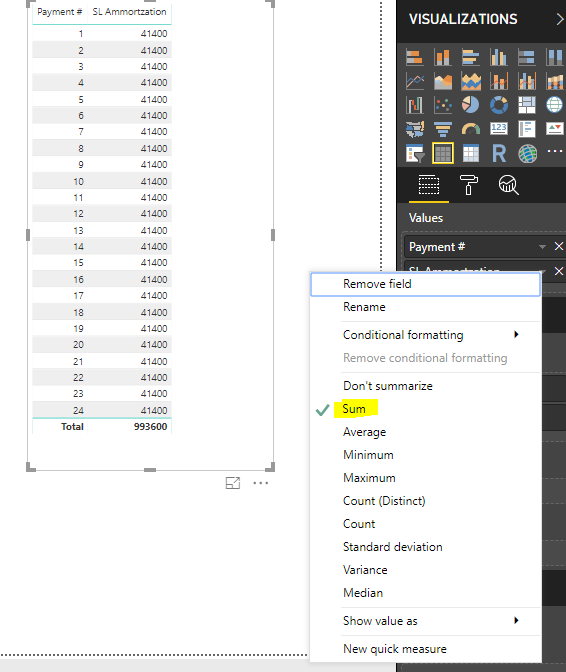The width and height of the screenshot is (566, 672).
Task: Open import custom visual ellipsis
Action: point(554,151)
